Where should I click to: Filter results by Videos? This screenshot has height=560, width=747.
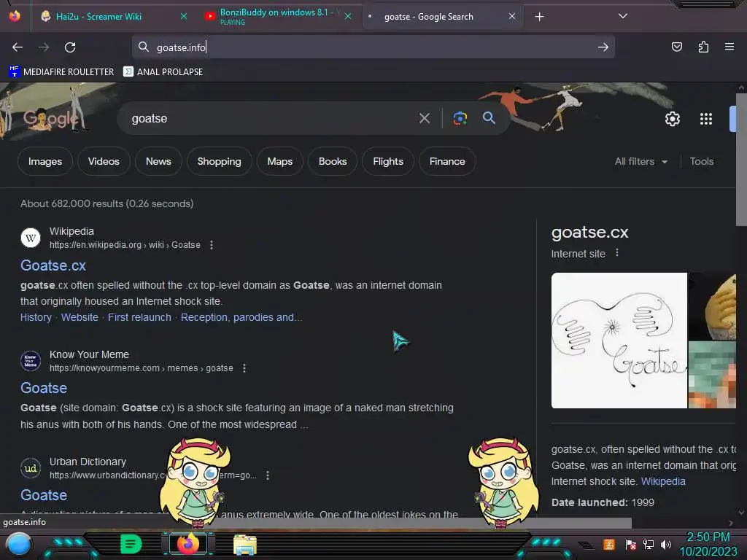[x=104, y=161]
